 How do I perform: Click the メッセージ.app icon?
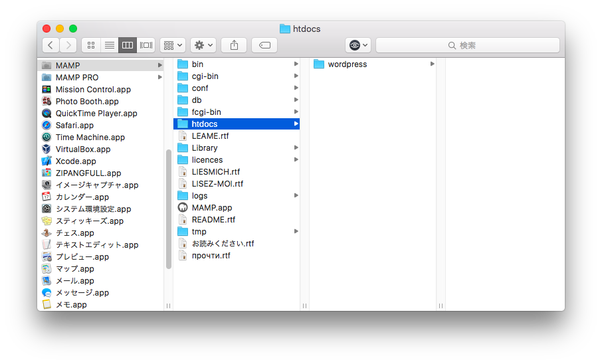pyautogui.click(x=47, y=292)
